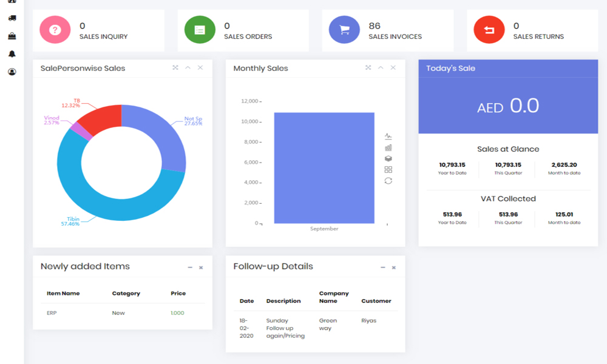Click the Not Sp 27.65% chart label

[193, 121]
